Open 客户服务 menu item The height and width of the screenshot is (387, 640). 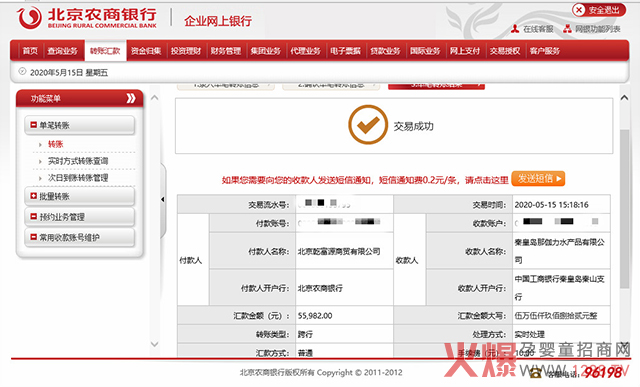click(x=544, y=51)
